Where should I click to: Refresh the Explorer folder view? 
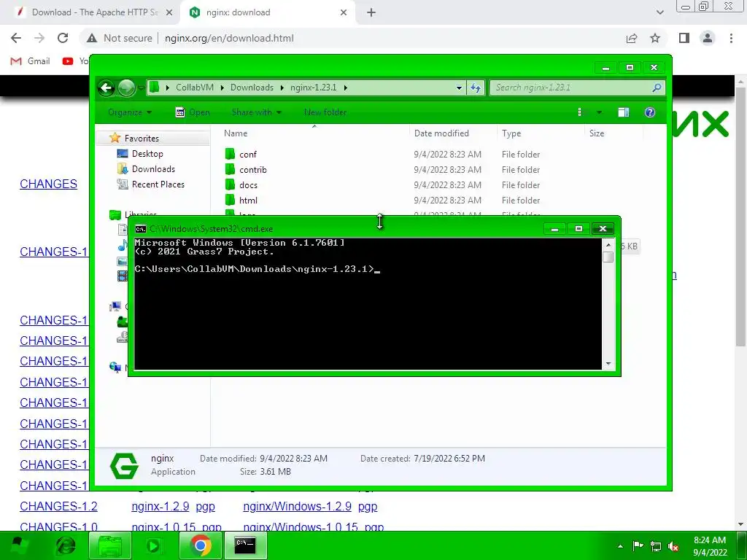coord(476,87)
